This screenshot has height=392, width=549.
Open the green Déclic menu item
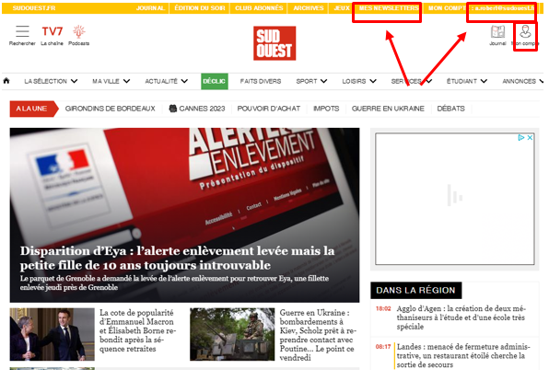click(215, 81)
